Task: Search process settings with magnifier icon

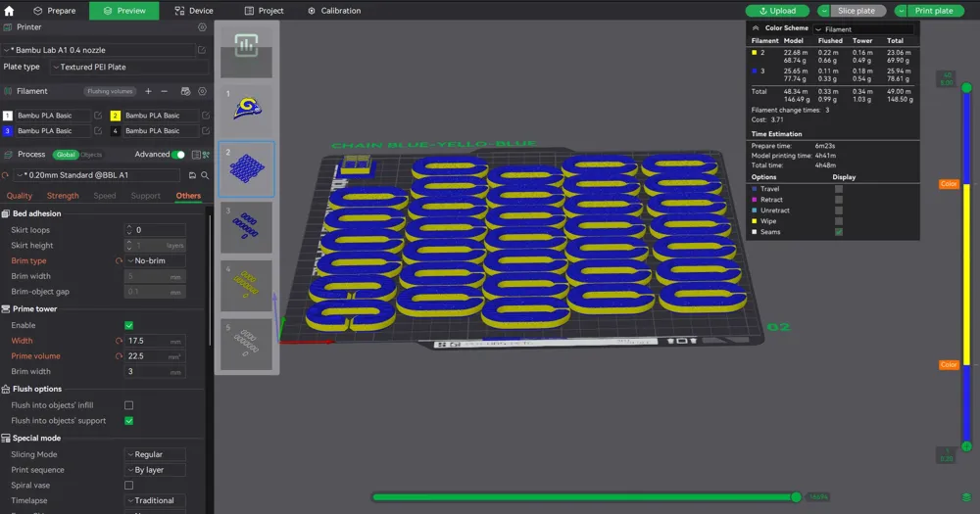Action: click(204, 175)
